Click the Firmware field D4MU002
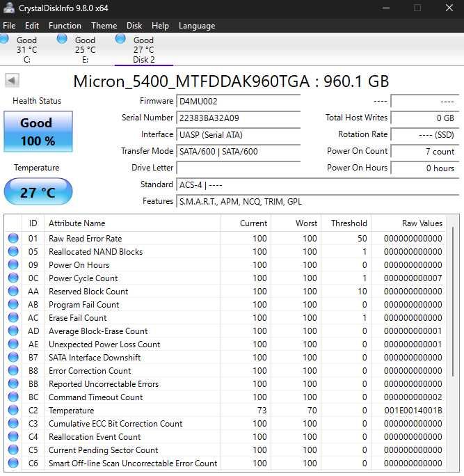 click(238, 102)
